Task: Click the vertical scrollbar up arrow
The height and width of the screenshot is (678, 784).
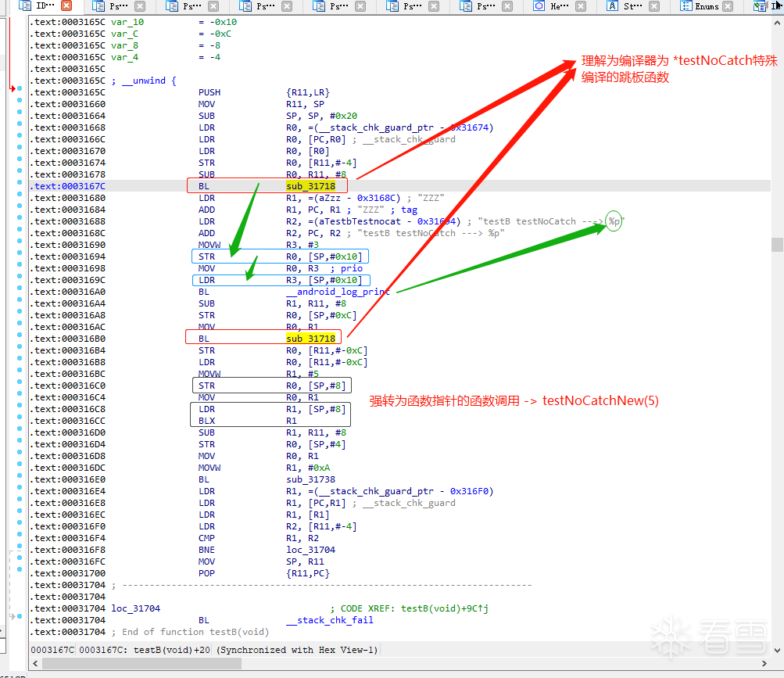Action: pos(777,23)
